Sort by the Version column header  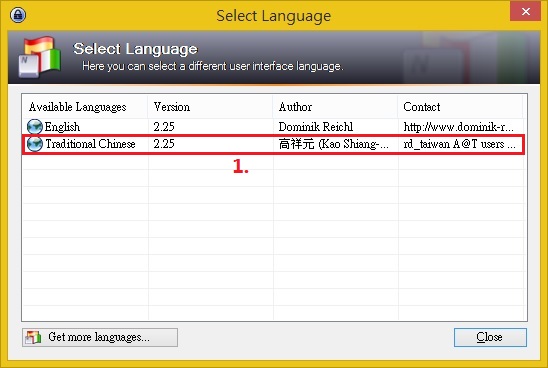point(210,107)
